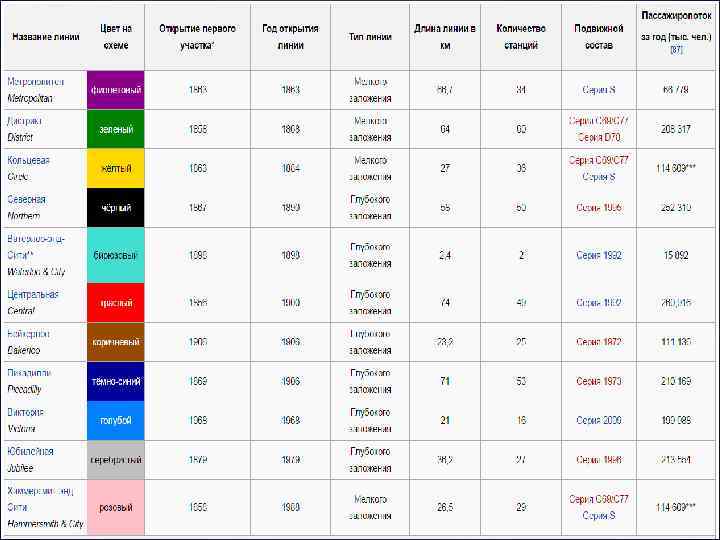Viewport: 720px width, 540px height.
Task: Click the Серия 1972 rolling stock link
Action: 598,342
